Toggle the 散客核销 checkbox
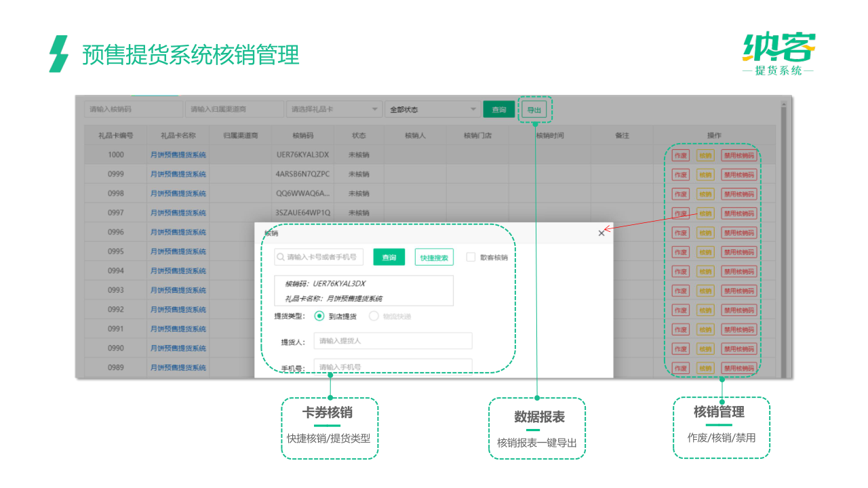This screenshot has width=868, height=488. [x=471, y=257]
